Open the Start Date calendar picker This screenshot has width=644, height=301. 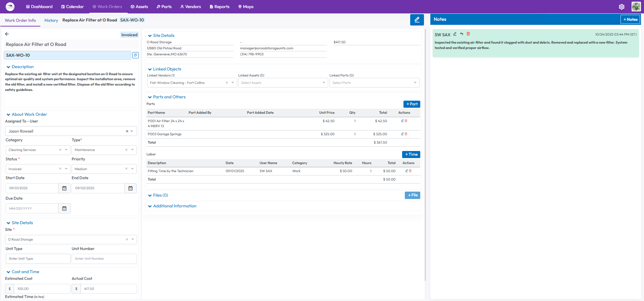[64, 188]
